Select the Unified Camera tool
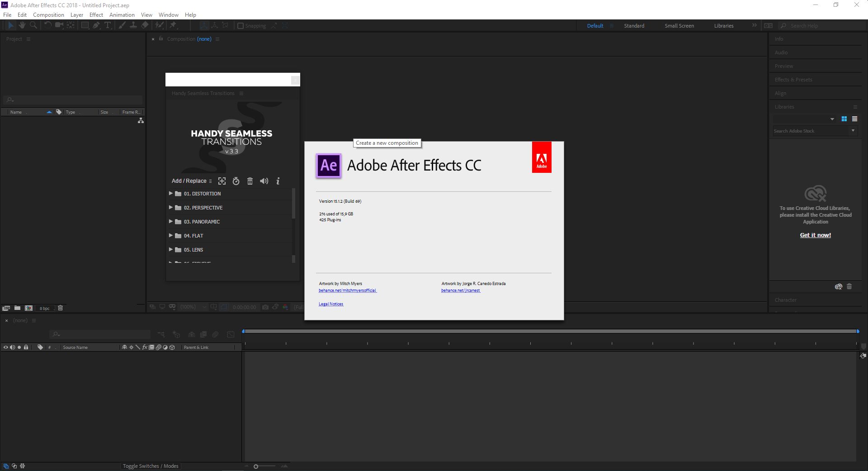 (59, 25)
